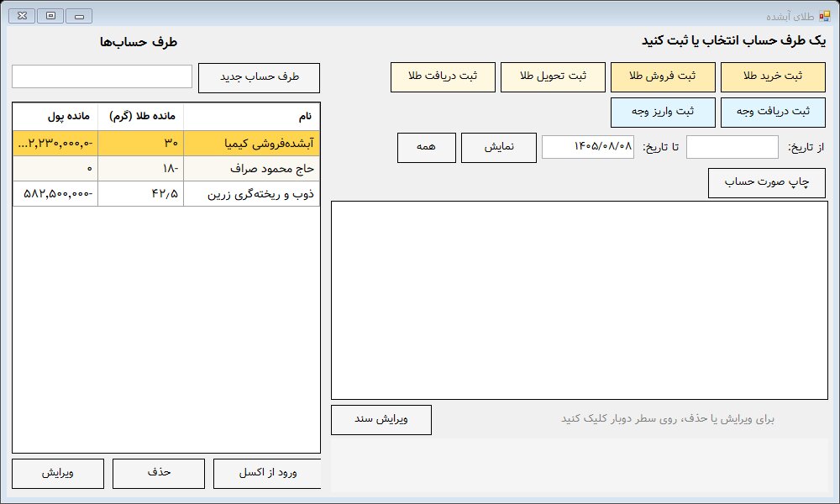Viewport: 840px width, 504px height.
Task: Sort by the مانده پول column header
Action: click(x=55, y=116)
